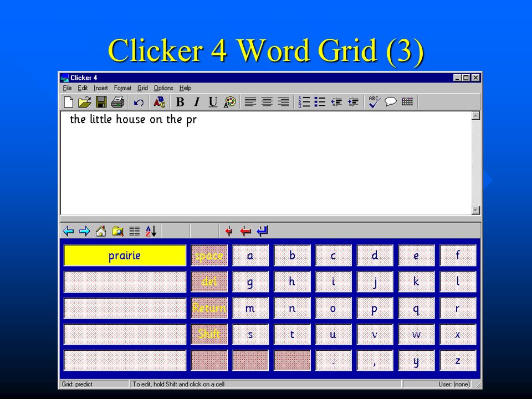532x399 pixels.
Task: Click the letter m cell
Action: point(250,308)
